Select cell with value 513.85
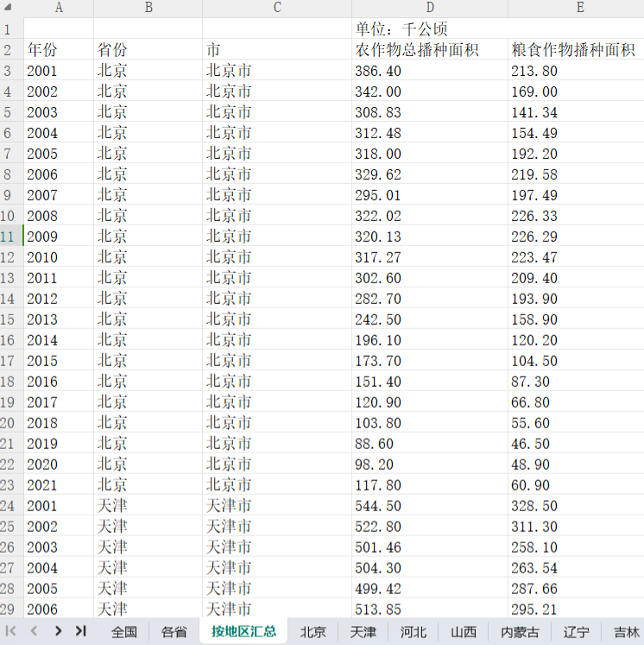 430,610
